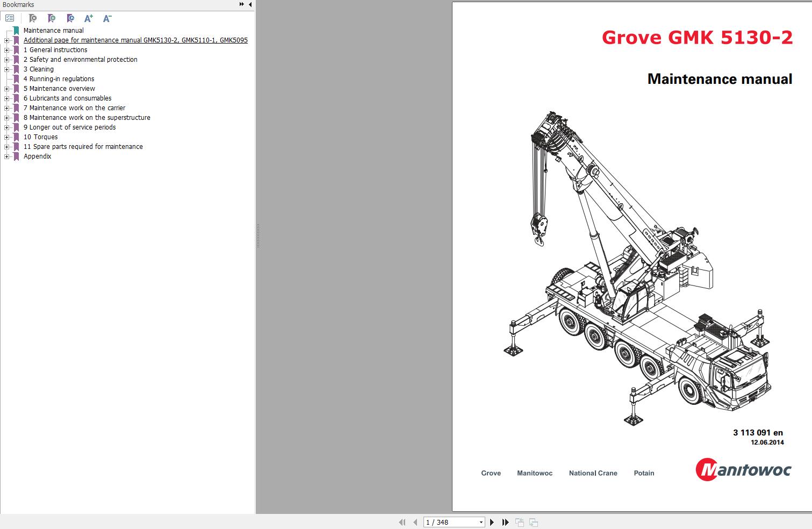This screenshot has height=529, width=812.
Task: Expand the 7 Maintenance work on the carrier node
Action: click(x=7, y=108)
